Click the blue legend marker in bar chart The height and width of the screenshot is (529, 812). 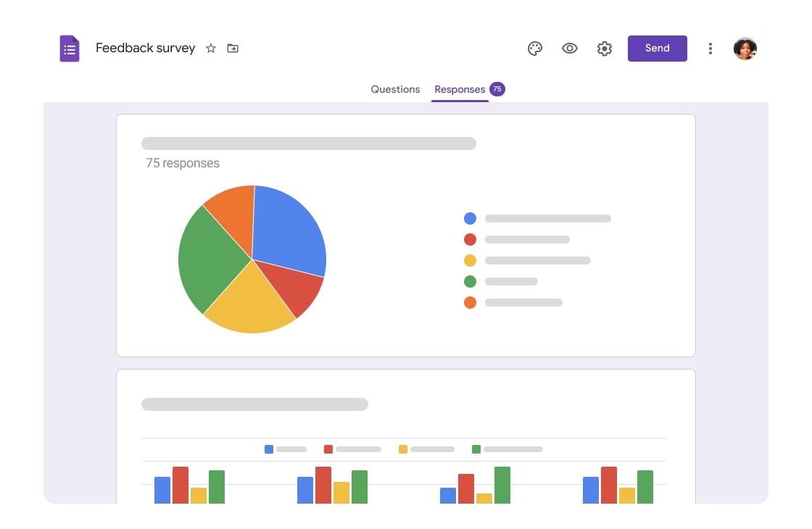(268, 449)
